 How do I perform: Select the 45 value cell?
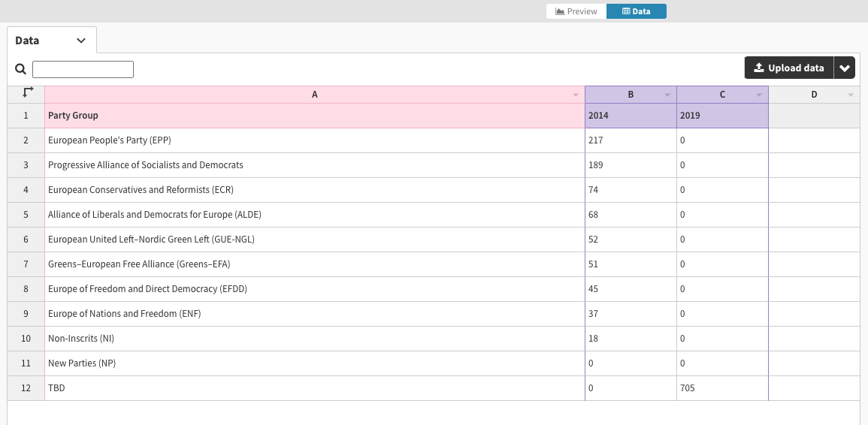coord(631,289)
